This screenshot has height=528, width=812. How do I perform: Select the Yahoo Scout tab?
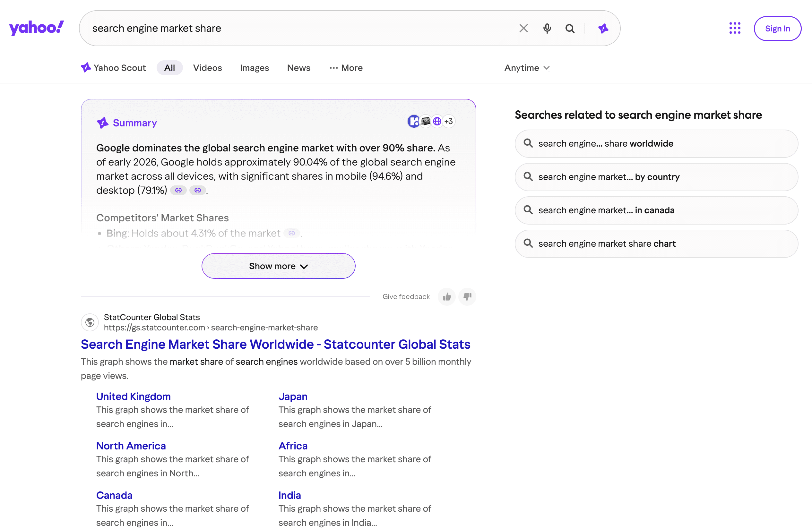pos(114,68)
